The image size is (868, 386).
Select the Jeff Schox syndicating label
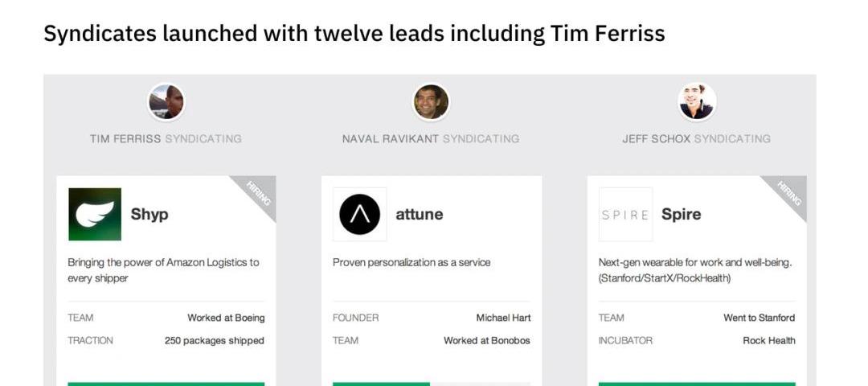pos(696,138)
